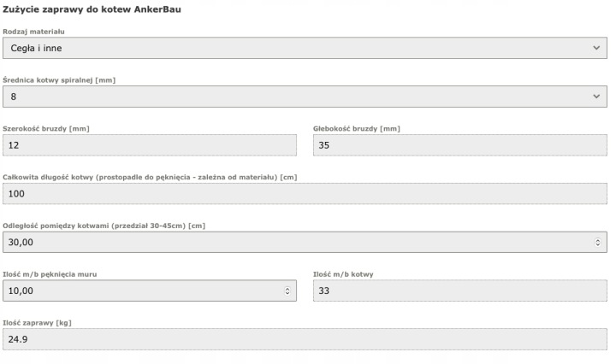Click the Szerokość bruzdy field
Image resolution: width=616 pixels, height=364 pixels.
point(150,145)
